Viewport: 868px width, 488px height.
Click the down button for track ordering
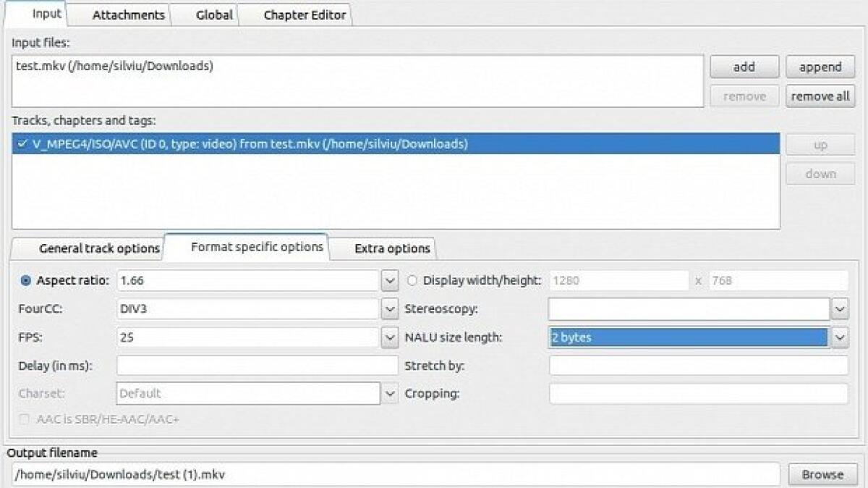click(x=820, y=173)
